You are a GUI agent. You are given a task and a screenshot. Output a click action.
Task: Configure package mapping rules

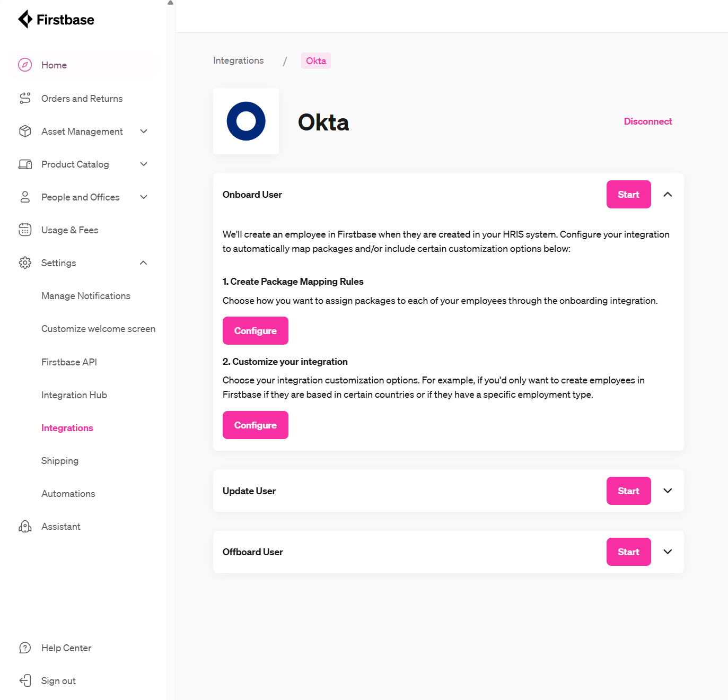(255, 330)
